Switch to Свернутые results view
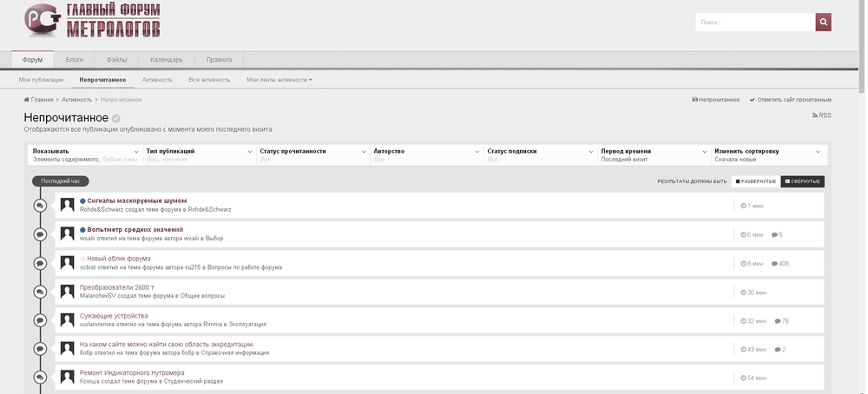This screenshot has height=394, width=868. [x=802, y=181]
